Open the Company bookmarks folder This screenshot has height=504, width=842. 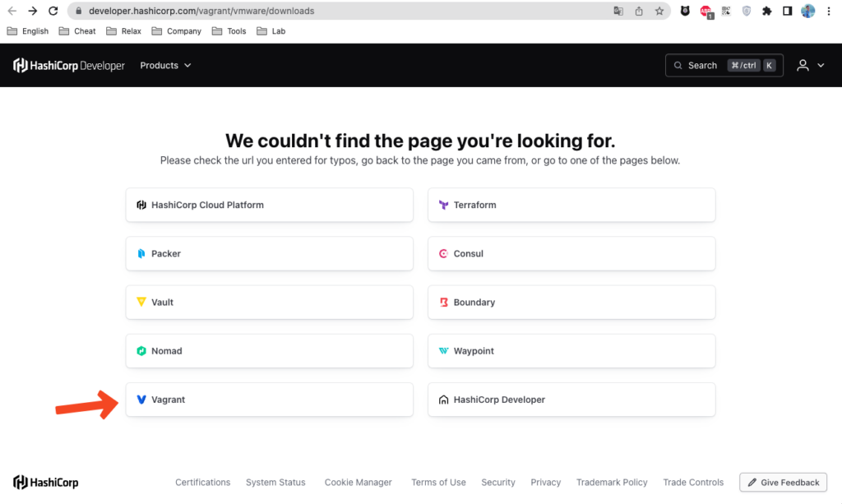177,31
